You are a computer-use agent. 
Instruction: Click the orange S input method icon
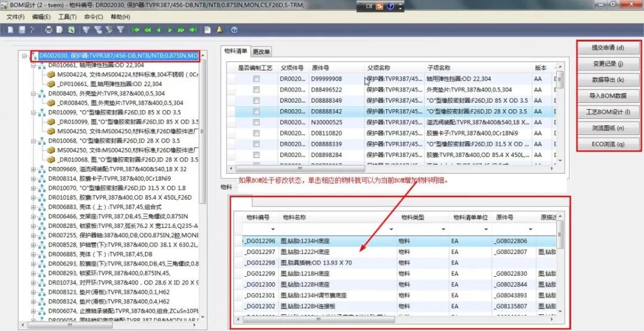[x=380, y=6]
